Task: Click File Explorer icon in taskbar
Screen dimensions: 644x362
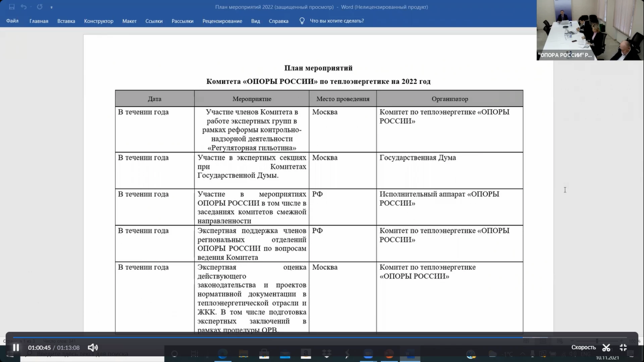Action: pos(244,354)
